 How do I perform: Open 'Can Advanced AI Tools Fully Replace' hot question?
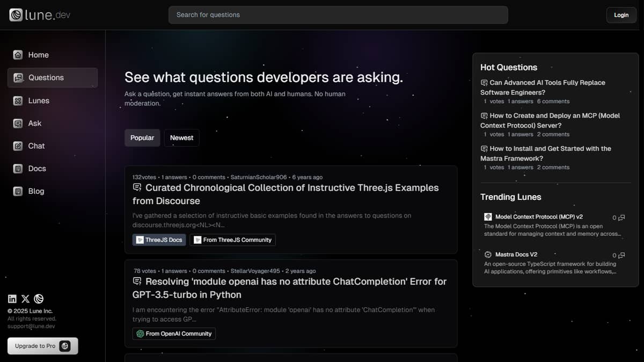pyautogui.click(x=543, y=88)
